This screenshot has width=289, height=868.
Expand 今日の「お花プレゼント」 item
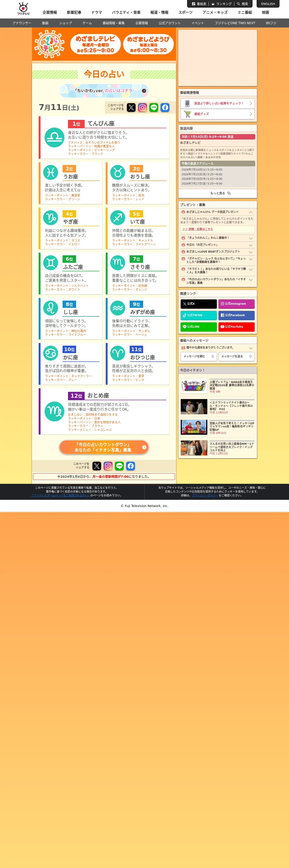click(217, 245)
